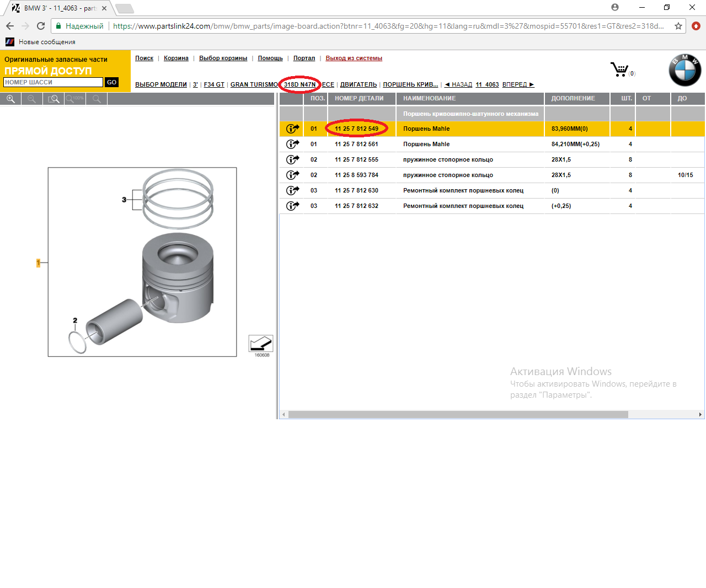
Task: Click the Выход из системы link
Action: (354, 58)
